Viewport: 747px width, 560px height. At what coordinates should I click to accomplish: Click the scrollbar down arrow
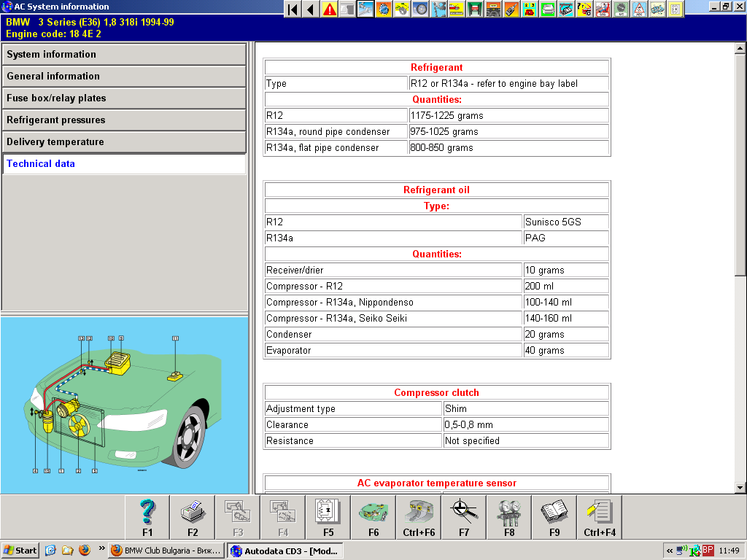coord(740,488)
